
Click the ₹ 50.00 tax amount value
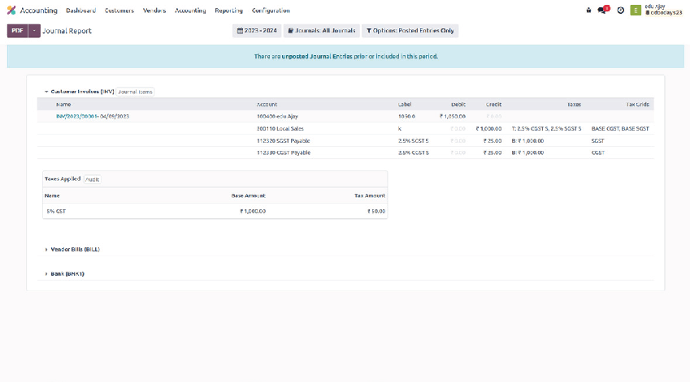(376, 211)
